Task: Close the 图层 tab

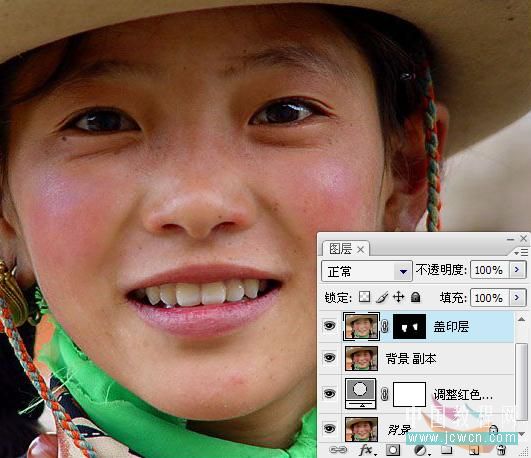Action: pyautogui.click(x=361, y=250)
